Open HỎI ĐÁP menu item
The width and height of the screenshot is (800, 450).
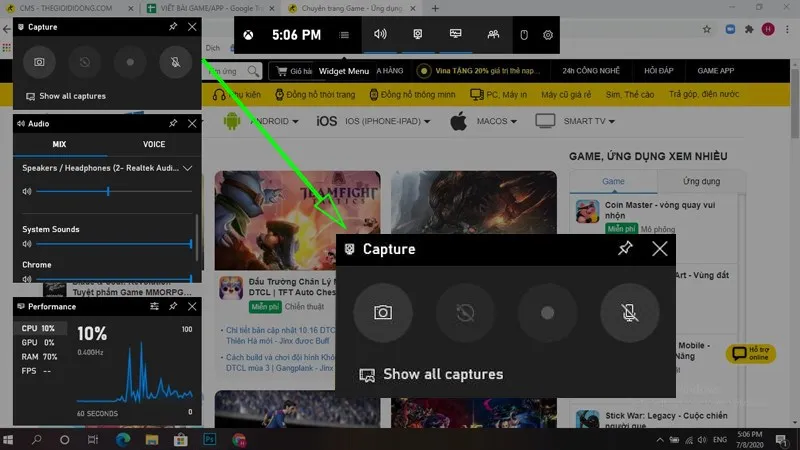pos(658,71)
